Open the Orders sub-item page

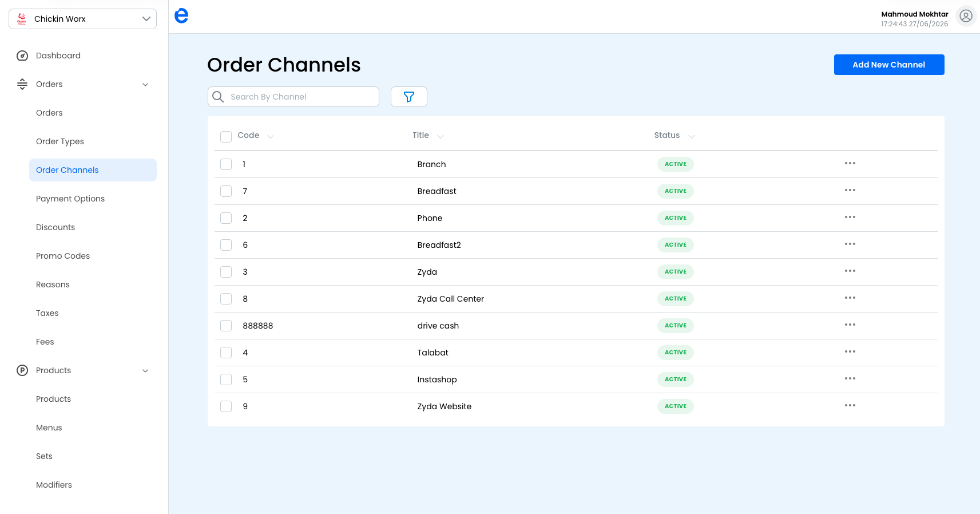pos(49,113)
